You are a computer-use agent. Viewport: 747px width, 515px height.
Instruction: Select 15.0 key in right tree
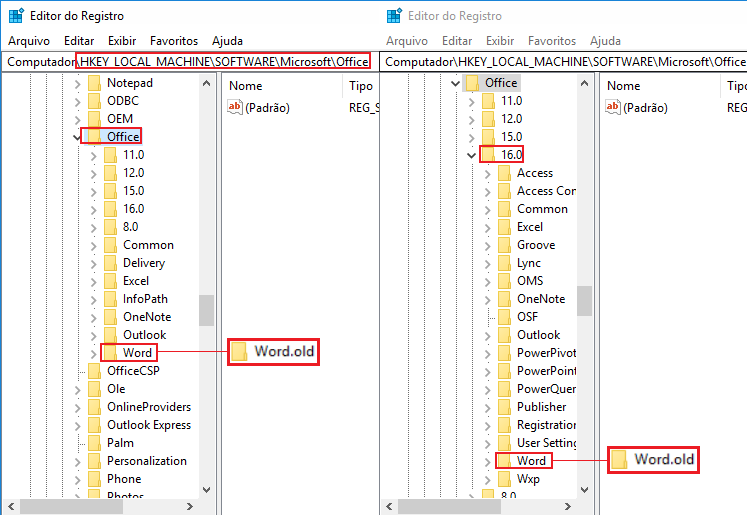(512, 137)
